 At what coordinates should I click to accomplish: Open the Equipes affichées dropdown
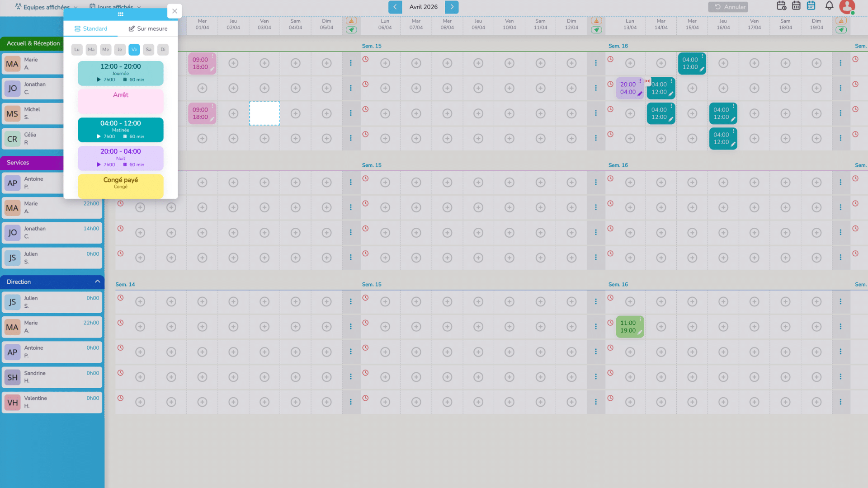click(46, 7)
